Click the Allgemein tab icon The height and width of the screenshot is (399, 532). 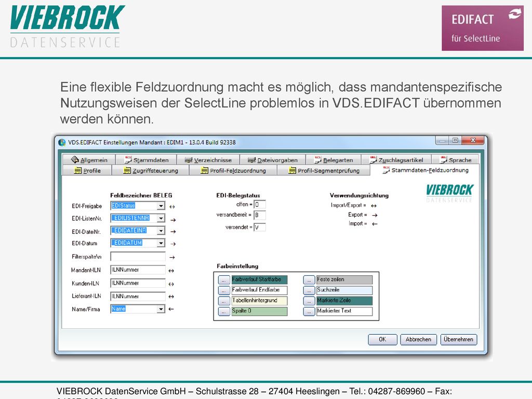[x=75, y=159]
